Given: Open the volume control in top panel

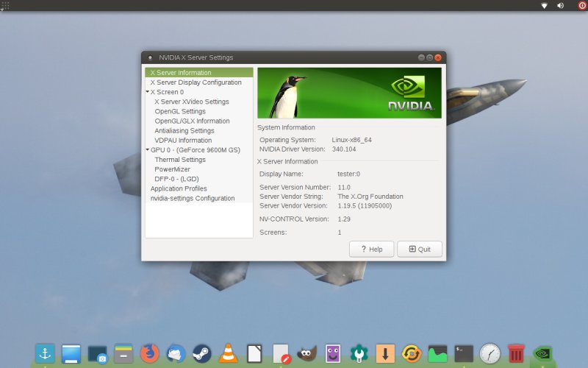Looking at the screenshot, I should click(x=561, y=5).
